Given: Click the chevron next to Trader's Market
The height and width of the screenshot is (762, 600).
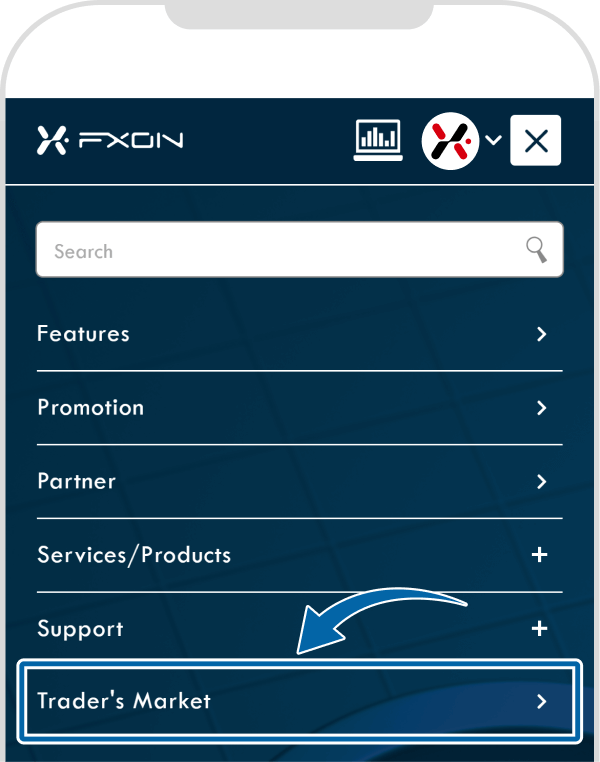Looking at the screenshot, I should (542, 701).
